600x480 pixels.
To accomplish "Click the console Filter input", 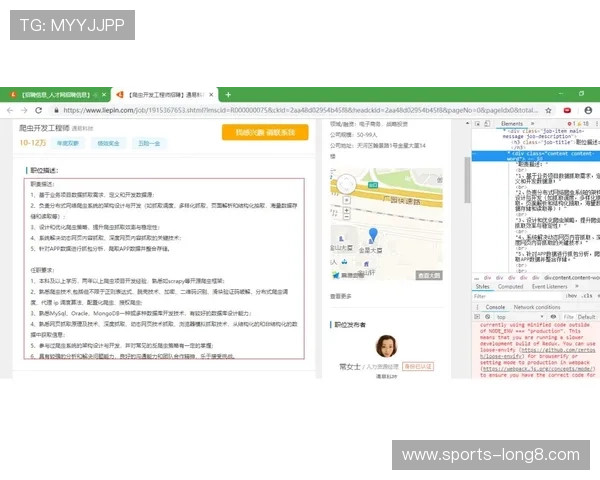I will 568,317.
